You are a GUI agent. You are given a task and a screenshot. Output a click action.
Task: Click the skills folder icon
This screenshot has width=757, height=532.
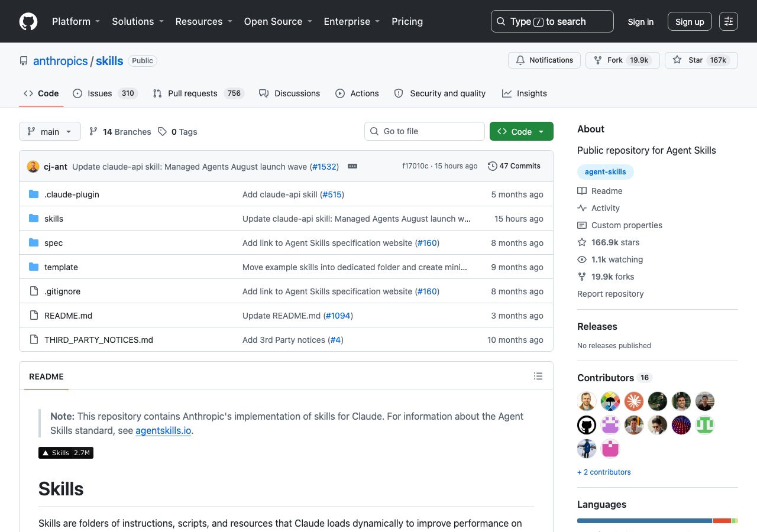[x=34, y=219]
